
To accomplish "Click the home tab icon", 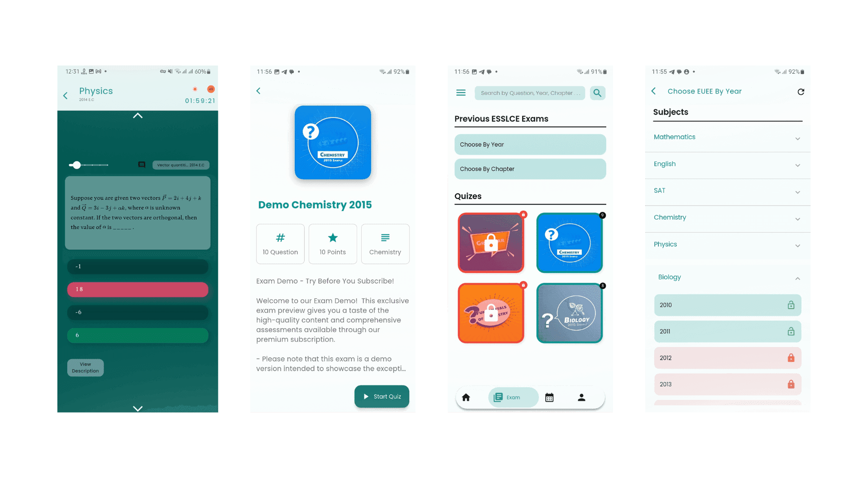I will (x=466, y=398).
